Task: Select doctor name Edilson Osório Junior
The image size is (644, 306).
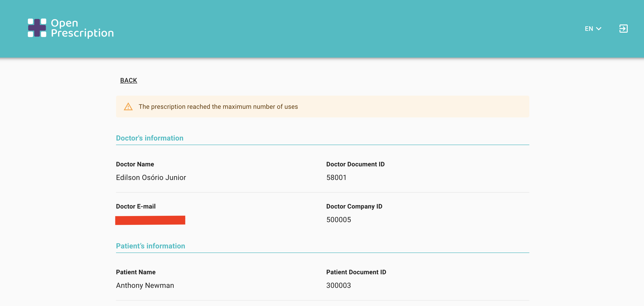Action: click(x=151, y=177)
